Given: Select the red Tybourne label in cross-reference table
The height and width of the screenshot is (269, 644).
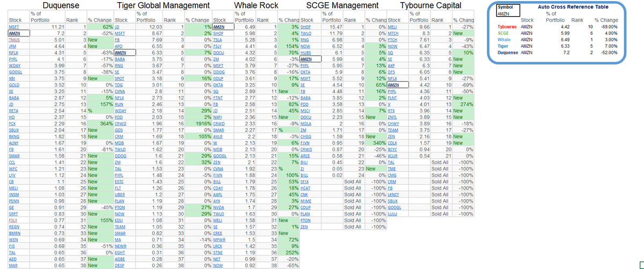Looking at the screenshot, I should [x=507, y=26].
